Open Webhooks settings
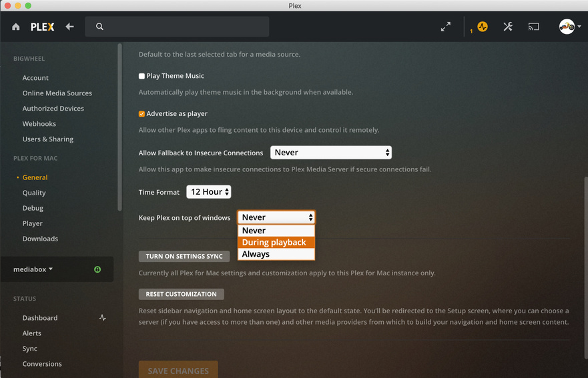Image resolution: width=588 pixels, height=378 pixels. 39,124
